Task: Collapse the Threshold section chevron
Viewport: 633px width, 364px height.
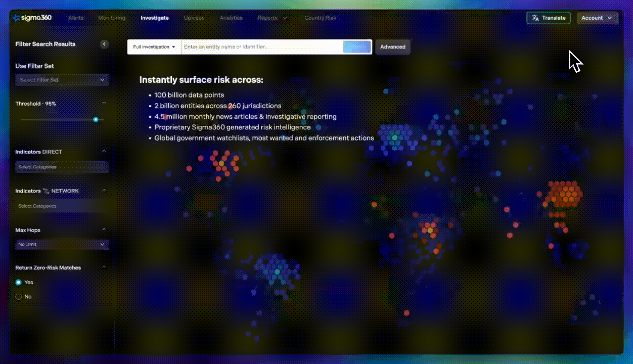Action: [104, 103]
